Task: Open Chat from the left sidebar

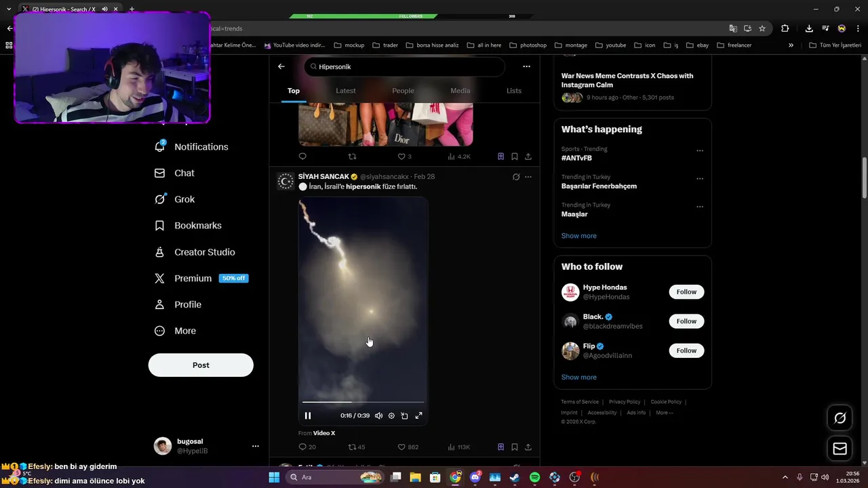Action: pyautogui.click(x=175, y=173)
